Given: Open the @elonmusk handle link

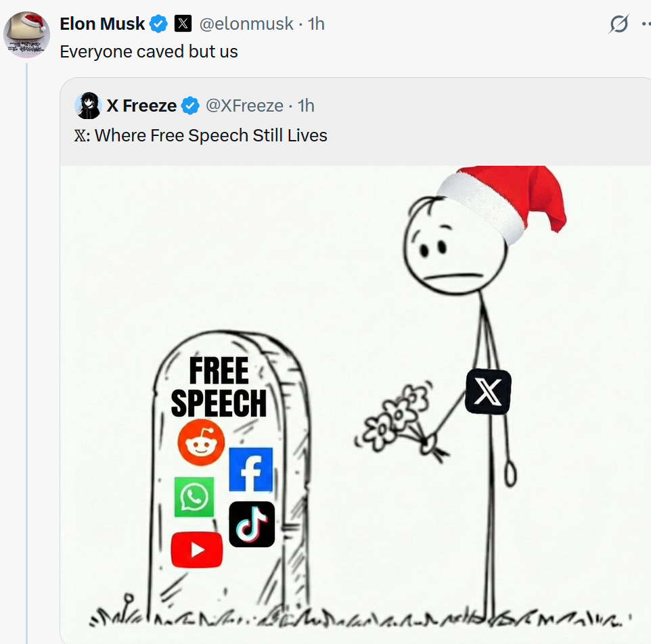Looking at the screenshot, I should click(246, 24).
